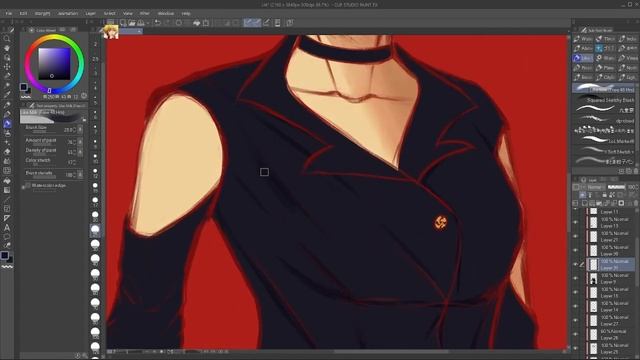Open the Help menu
Screen dimensions: 640x360
186,13
